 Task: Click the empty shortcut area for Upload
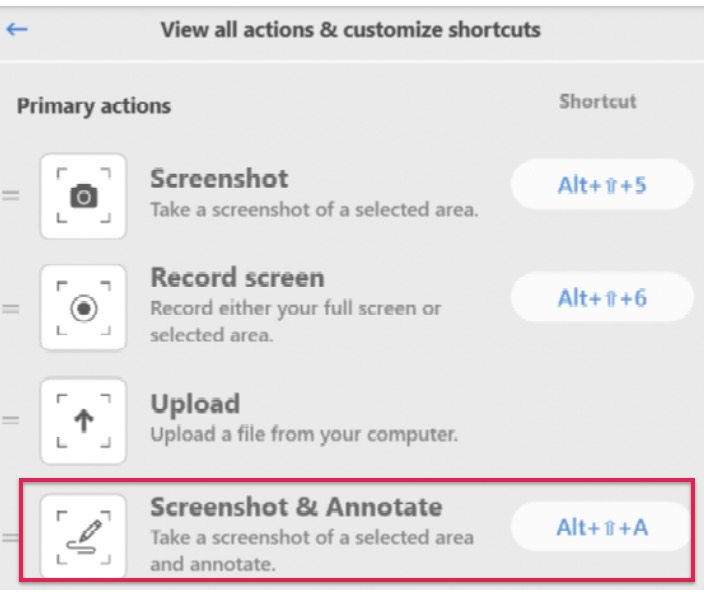tap(601, 421)
